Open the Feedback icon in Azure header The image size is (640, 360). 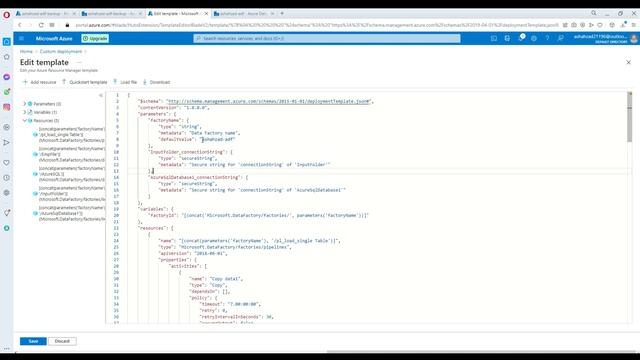tap(561, 38)
